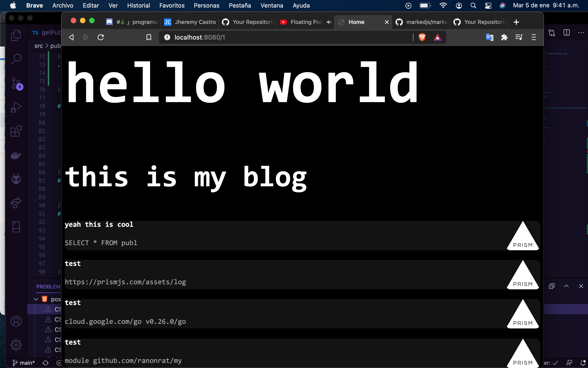Open VS Code Manage settings gear

[16, 345]
